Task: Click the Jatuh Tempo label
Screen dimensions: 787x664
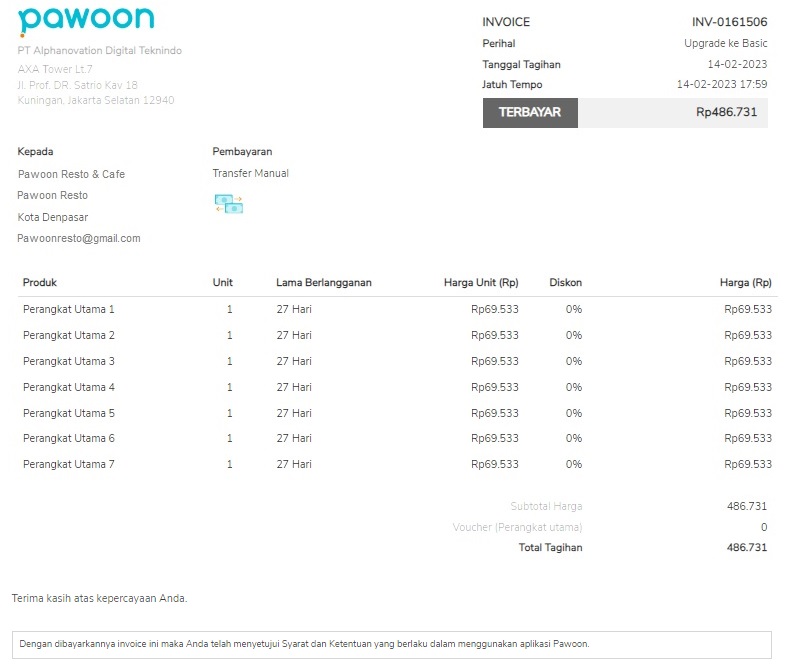Action: (512, 84)
